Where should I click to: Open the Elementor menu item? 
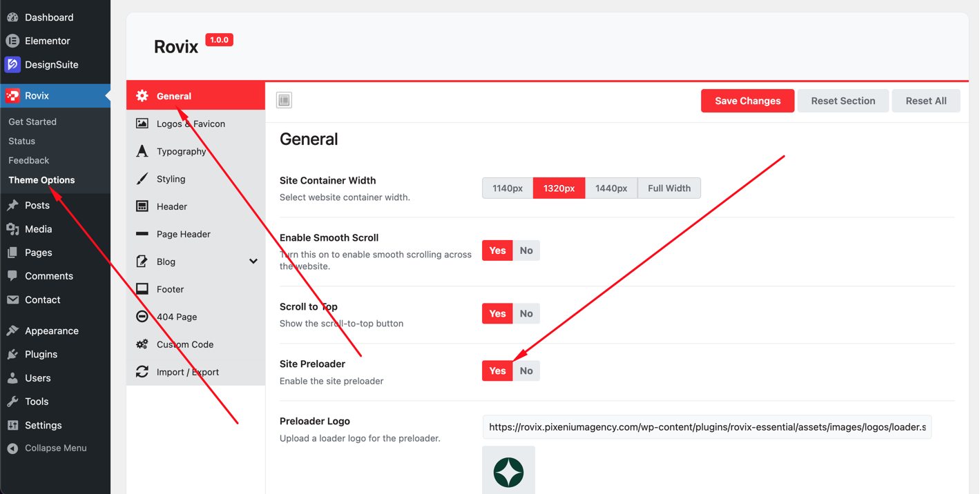pos(55,41)
